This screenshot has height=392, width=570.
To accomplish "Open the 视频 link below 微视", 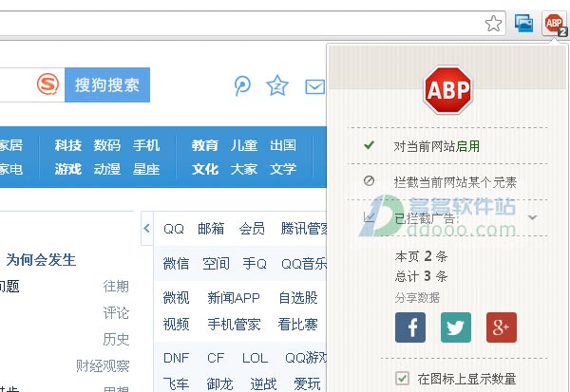I will tap(176, 324).
